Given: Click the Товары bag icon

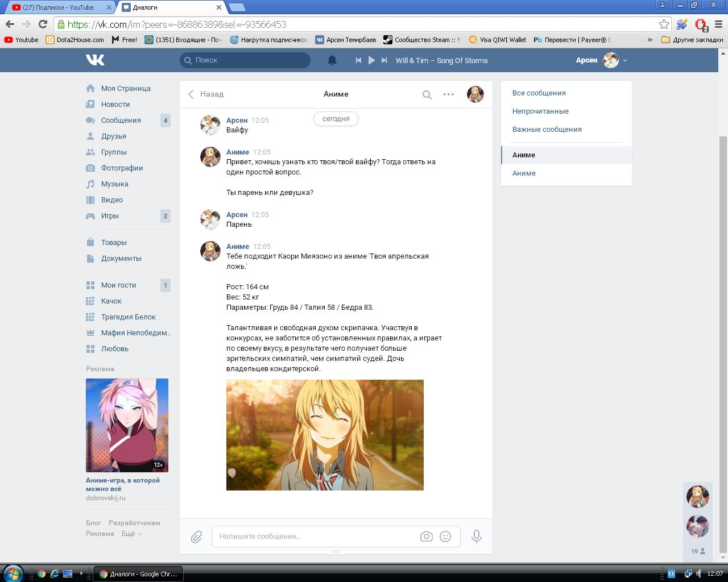Looking at the screenshot, I should click(x=90, y=242).
